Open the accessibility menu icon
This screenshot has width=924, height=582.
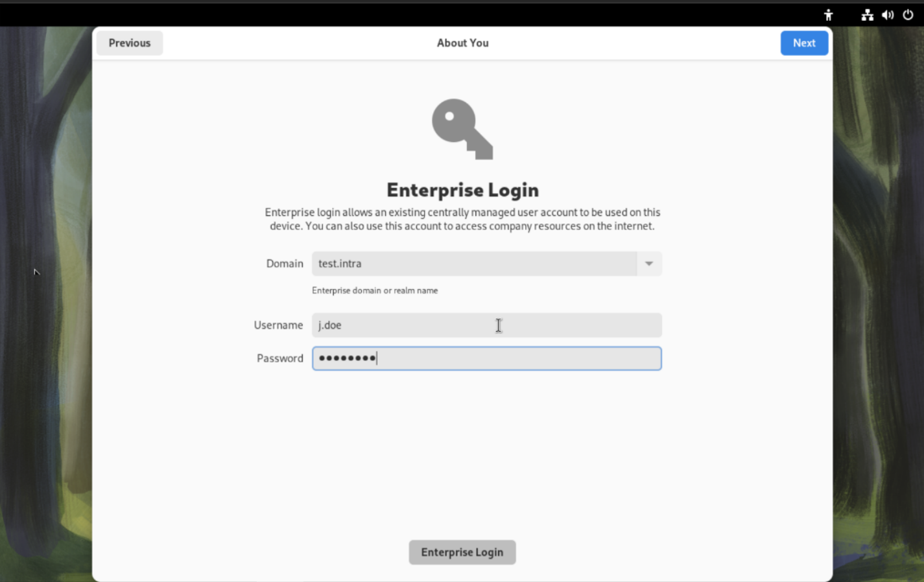pos(828,15)
